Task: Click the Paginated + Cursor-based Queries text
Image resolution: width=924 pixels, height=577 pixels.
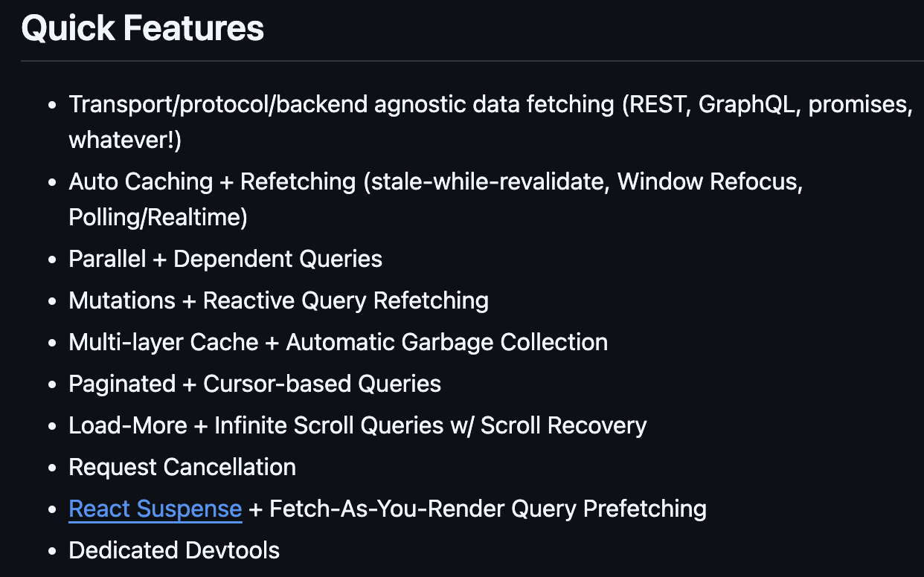Action: click(254, 384)
